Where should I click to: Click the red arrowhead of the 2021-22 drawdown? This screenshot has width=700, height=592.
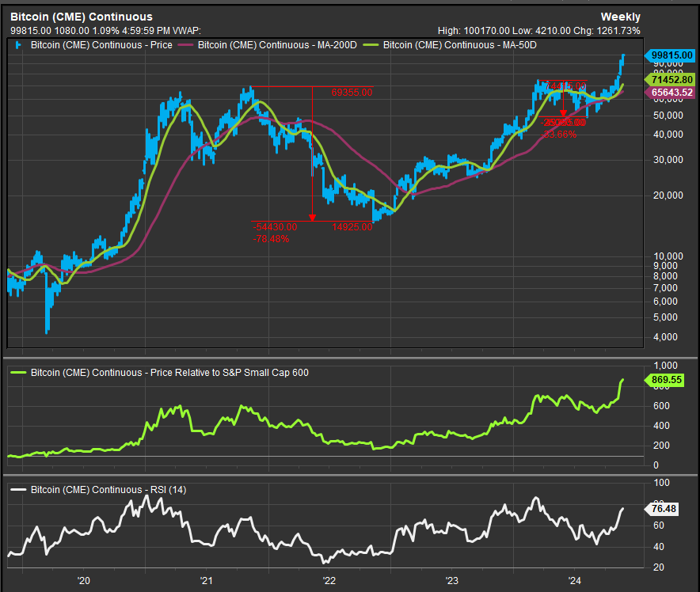[x=312, y=218]
